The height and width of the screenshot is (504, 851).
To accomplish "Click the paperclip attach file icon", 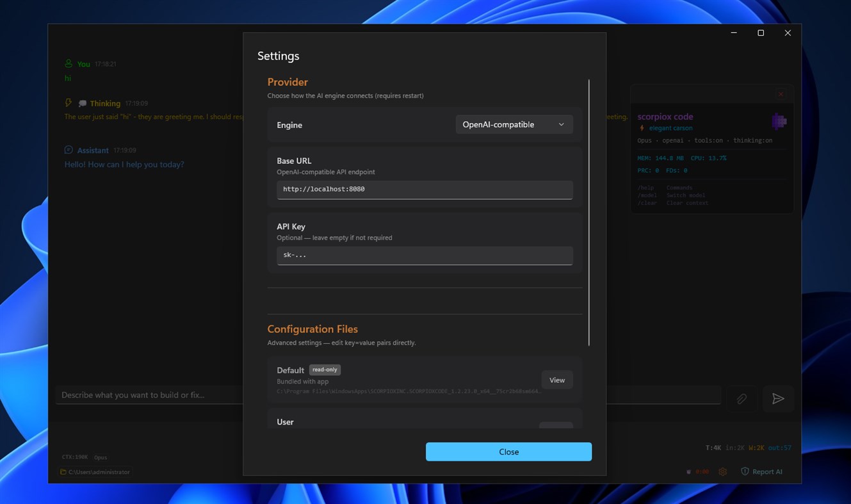I will [742, 398].
